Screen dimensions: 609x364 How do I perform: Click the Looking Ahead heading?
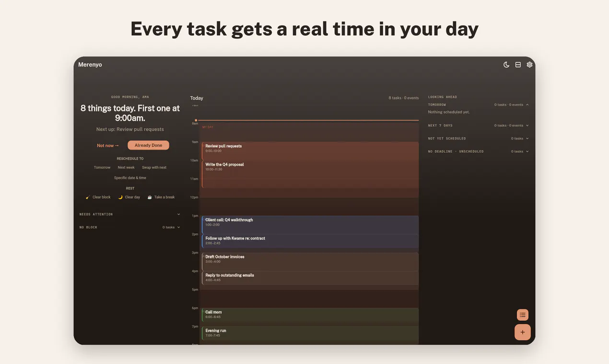click(x=443, y=97)
